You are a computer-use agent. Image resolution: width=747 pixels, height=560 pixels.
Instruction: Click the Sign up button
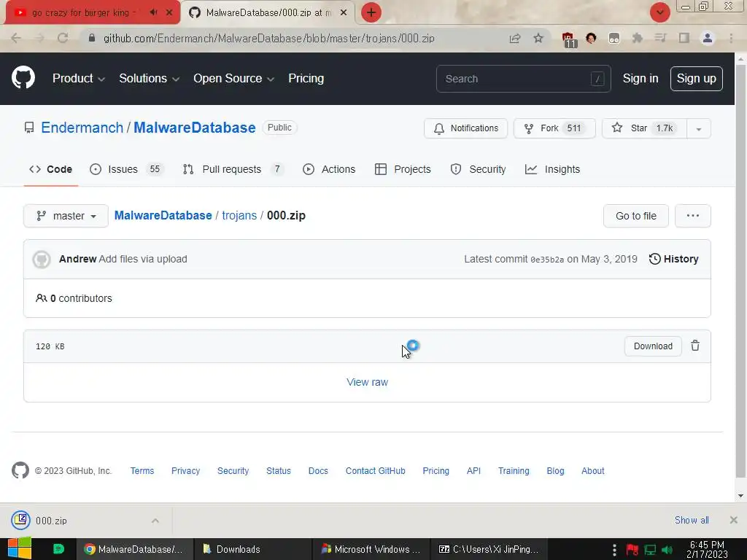(x=696, y=79)
